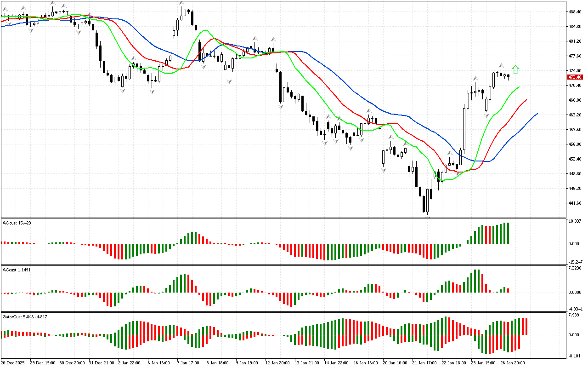This screenshot has height=368, width=588.
Task: Select the ACcust 1.1491 indicator label
Action: pos(17,270)
